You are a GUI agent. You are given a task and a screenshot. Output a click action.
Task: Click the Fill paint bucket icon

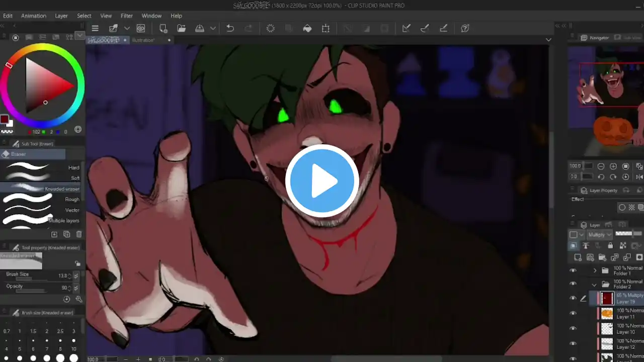[307, 29]
